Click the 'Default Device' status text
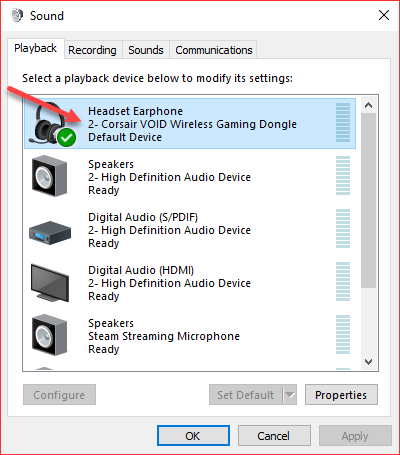 point(125,137)
